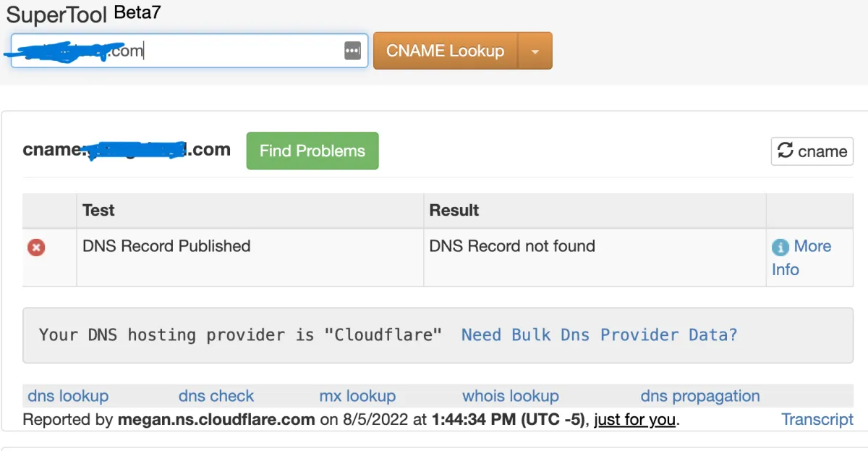868x451 pixels.
Task: Click the blue info icon next to More Info
Action: 780,248
